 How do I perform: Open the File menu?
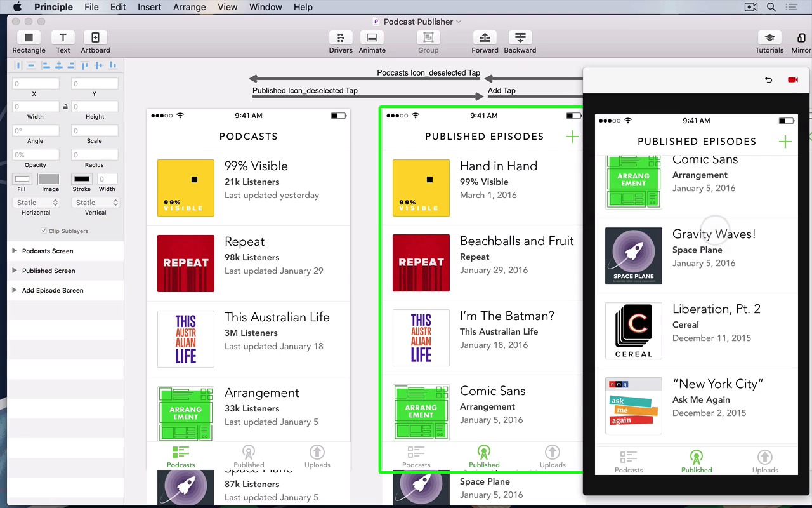(91, 7)
